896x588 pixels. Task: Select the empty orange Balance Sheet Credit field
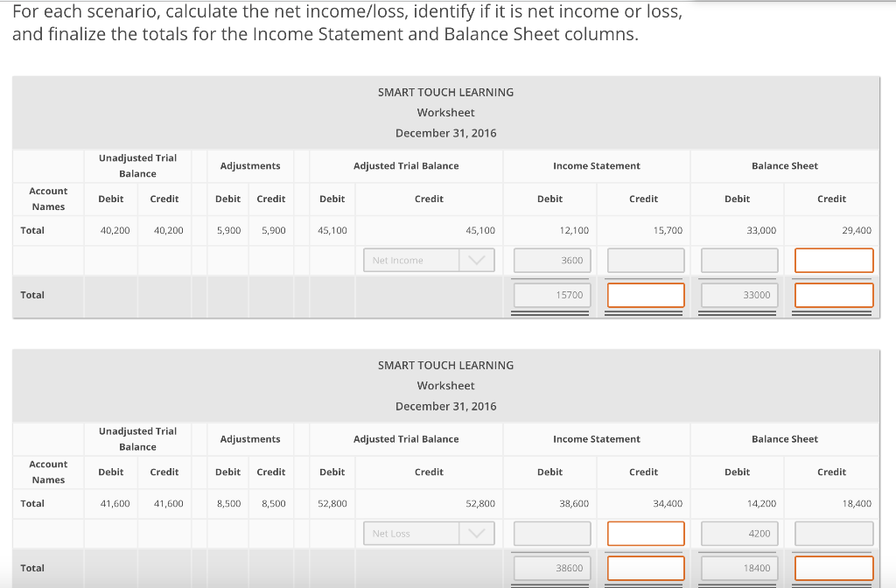(x=833, y=260)
